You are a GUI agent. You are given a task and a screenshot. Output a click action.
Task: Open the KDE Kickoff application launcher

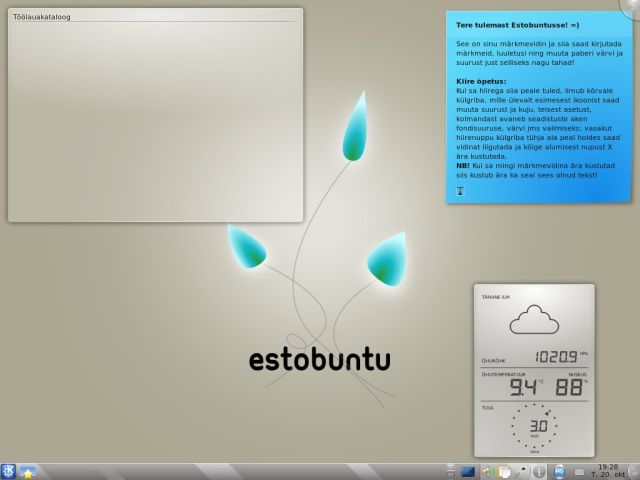coord(8,471)
